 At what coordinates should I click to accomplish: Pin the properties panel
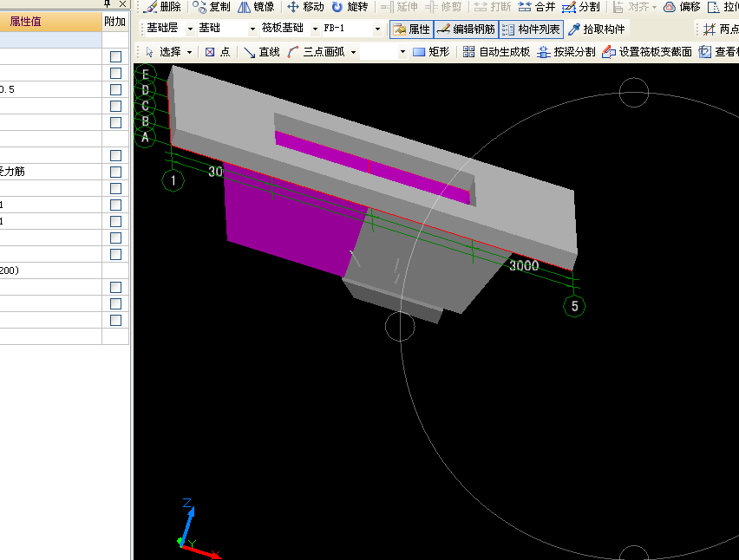click(108, 3)
